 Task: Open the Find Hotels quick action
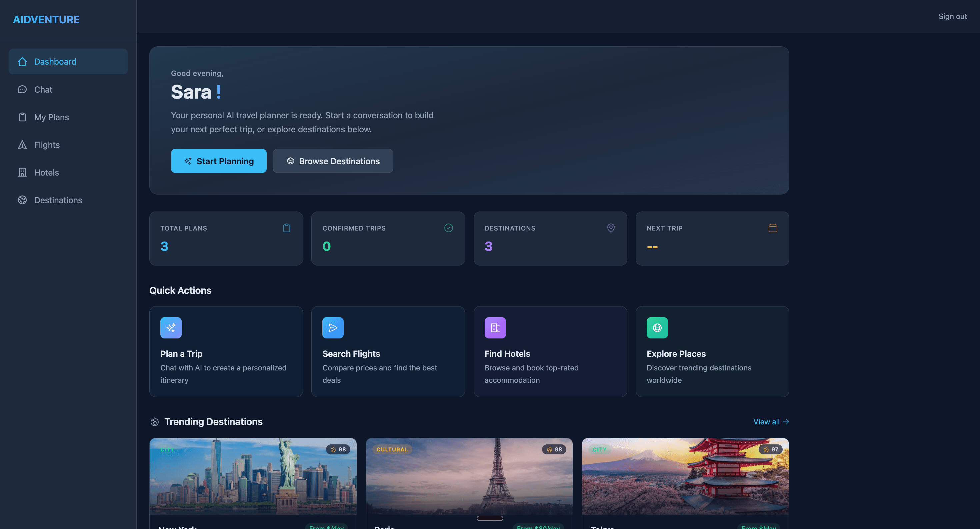pos(550,352)
